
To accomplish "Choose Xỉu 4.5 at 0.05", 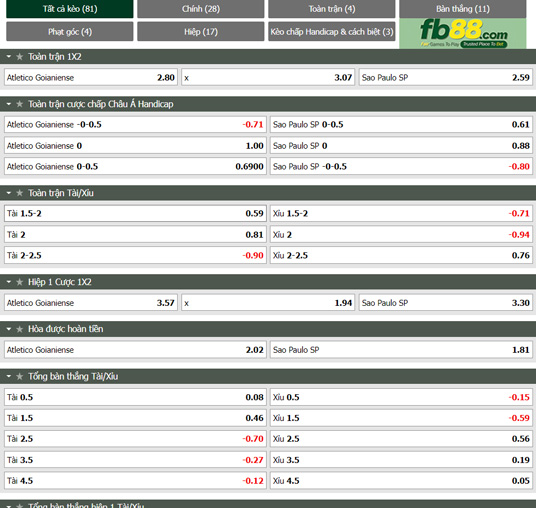I will coord(401,481).
